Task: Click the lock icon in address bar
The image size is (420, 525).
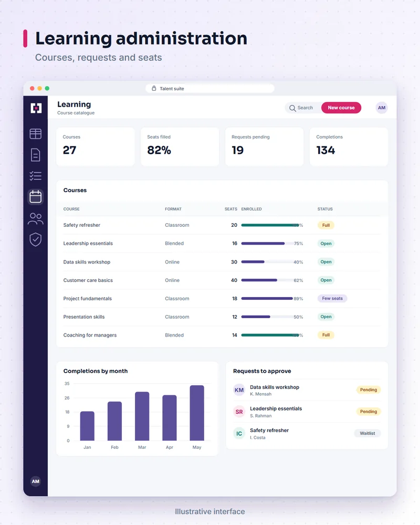Action: 154,88
